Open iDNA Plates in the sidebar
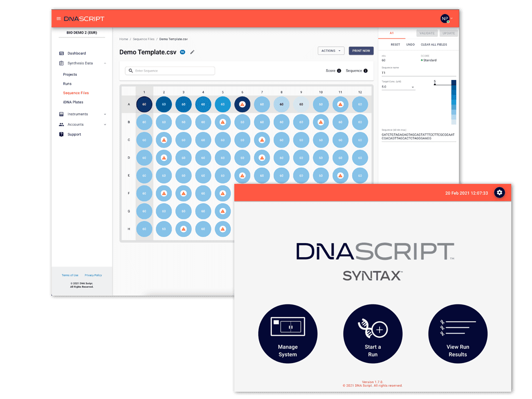532x399 pixels. (73, 102)
